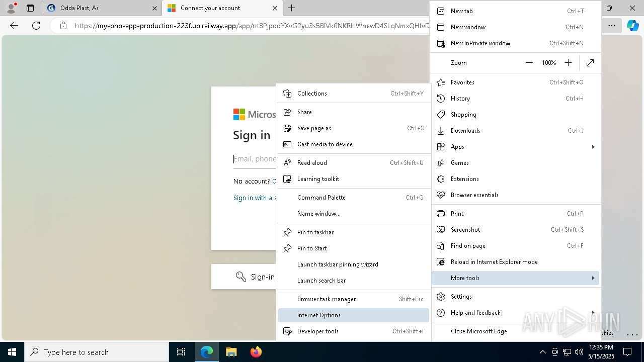This screenshot has height=362, width=644.
Task: Open Command Palette entry
Action: 353,197
